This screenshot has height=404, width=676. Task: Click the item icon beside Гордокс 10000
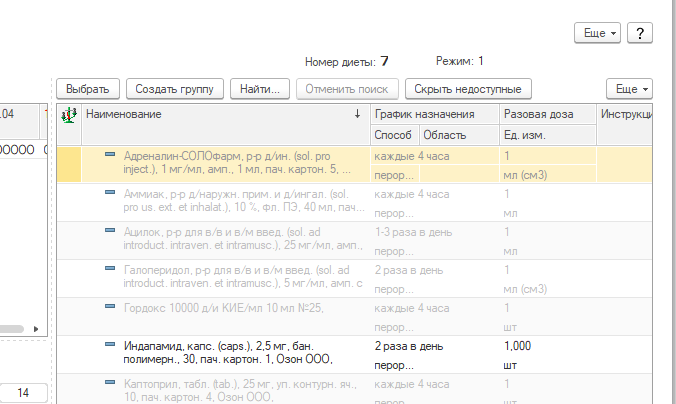pos(111,307)
